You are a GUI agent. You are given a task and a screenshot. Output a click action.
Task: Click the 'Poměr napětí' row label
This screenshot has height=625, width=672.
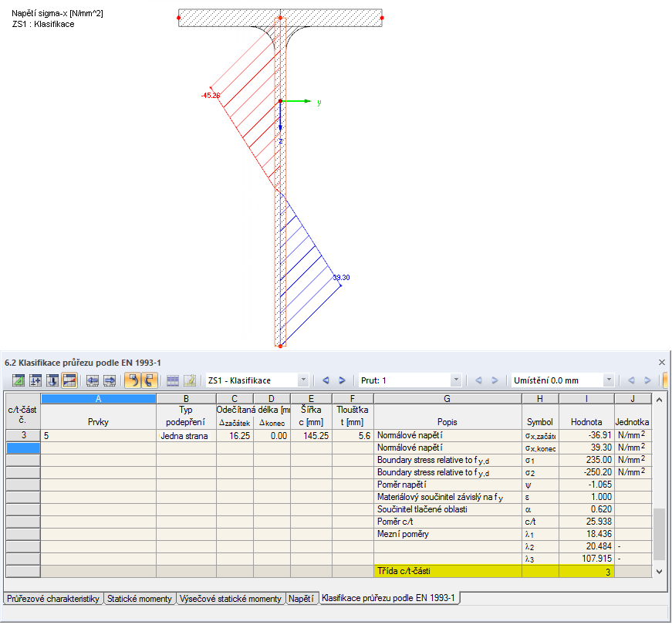coord(401,485)
